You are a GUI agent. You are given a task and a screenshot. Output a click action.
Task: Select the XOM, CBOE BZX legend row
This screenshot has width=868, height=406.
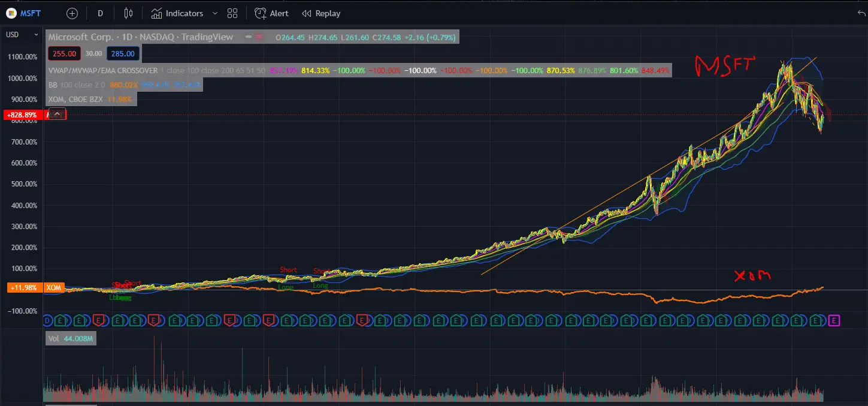coord(92,99)
